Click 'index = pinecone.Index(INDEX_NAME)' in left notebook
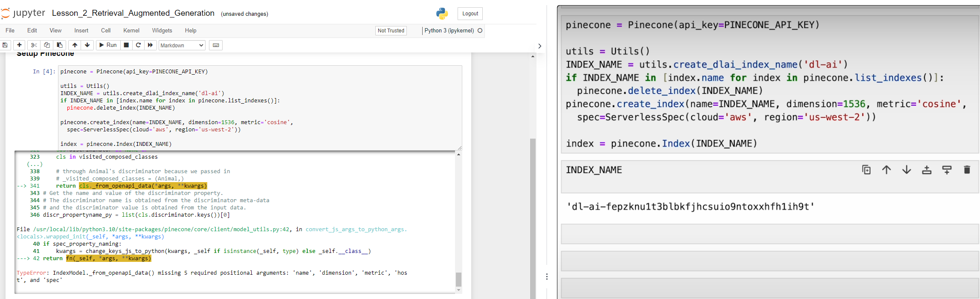Screen dimensions: 980x299 point(116,144)
